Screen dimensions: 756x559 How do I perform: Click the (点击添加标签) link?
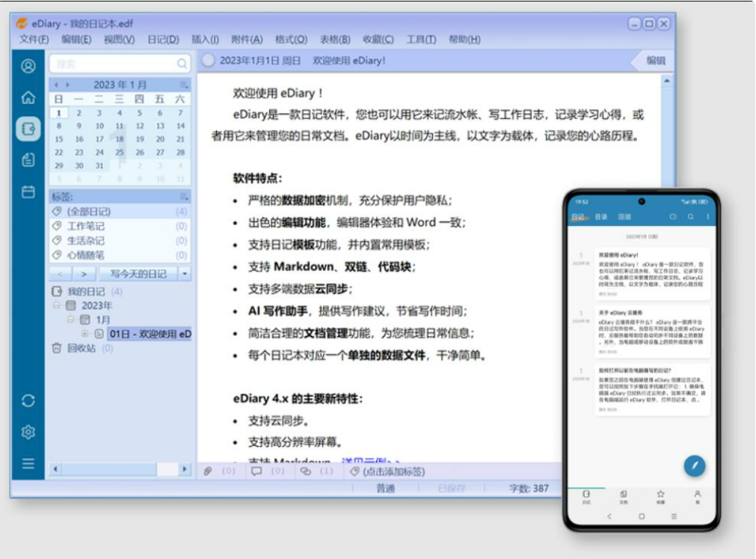tap(394, 471)
